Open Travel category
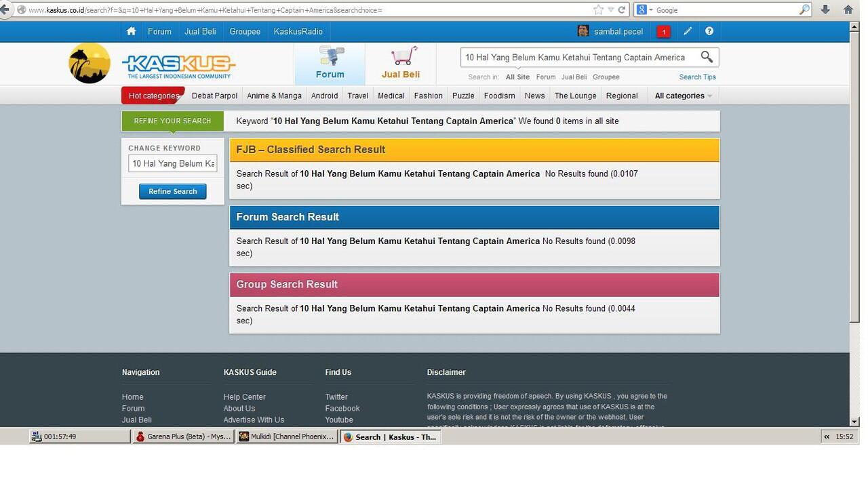 point(358,96)
